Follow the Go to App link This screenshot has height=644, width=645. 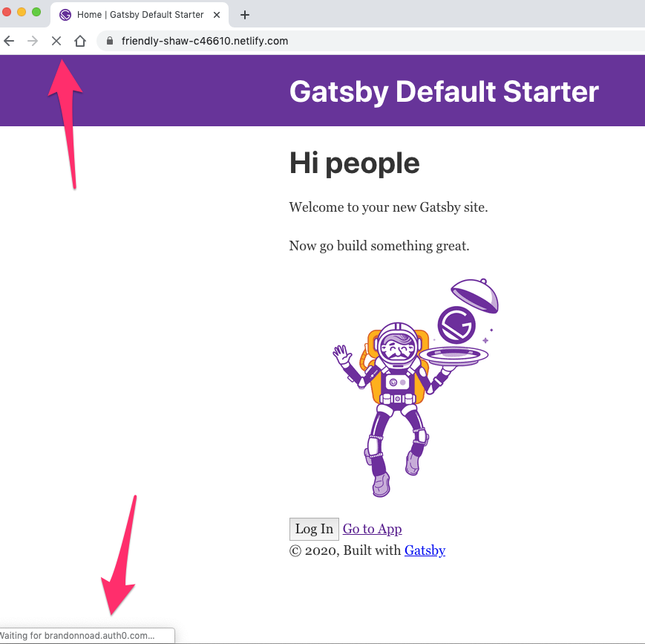tap(372, 529)
